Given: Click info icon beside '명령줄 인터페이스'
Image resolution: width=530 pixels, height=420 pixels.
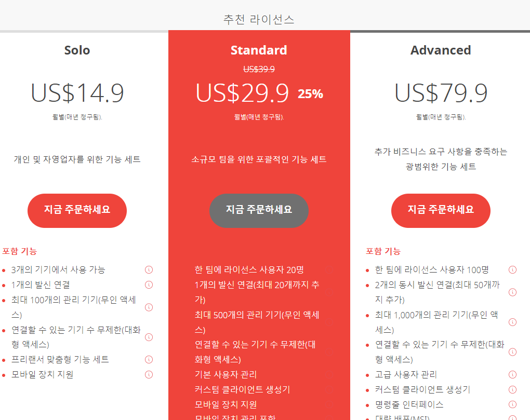Looking at the screenshot, I should coord(513,404).
